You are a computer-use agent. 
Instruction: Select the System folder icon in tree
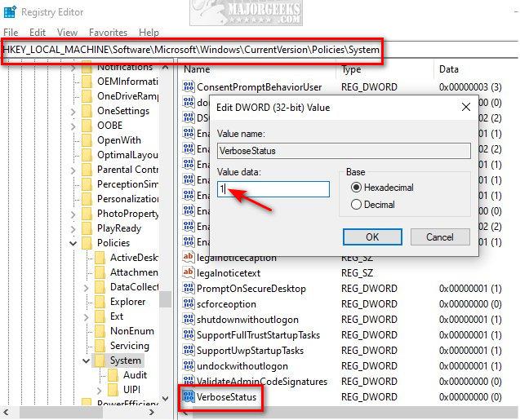pyautogui.click(x=100, y=360)
